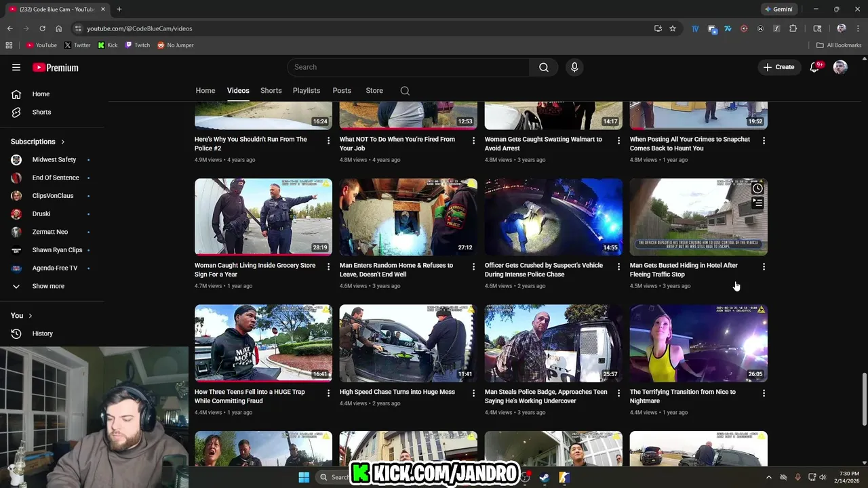Add hotel video to queue via playlist icon
The width and height of the screenshot is (868, 488).
click(x=757, y=203)
